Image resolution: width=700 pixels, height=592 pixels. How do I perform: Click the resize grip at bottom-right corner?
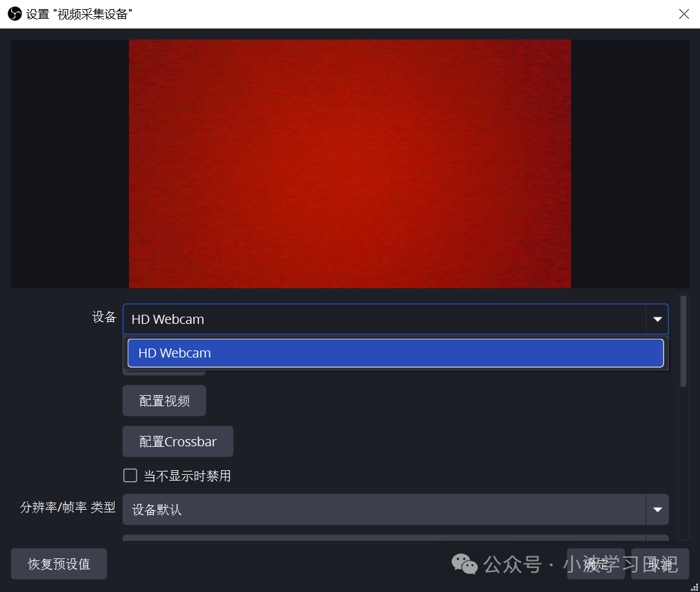pos(695,587)
